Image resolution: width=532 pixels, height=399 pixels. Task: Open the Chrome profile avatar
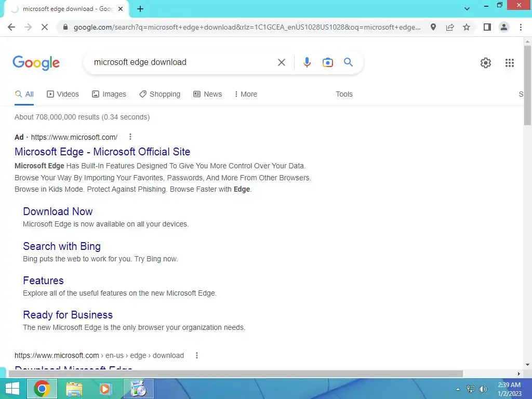point(504,27)
